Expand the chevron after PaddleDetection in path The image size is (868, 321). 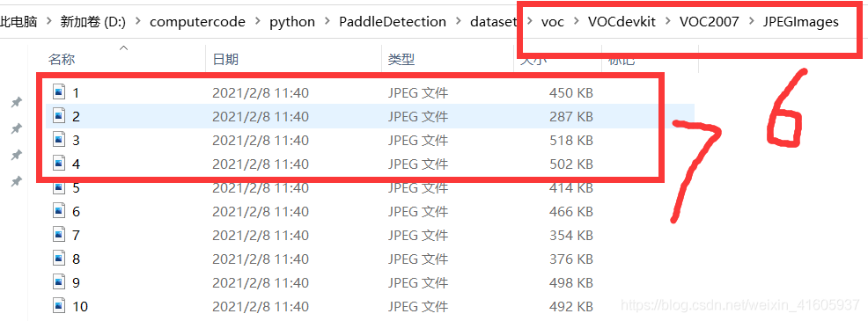click(x=459, y=22)
